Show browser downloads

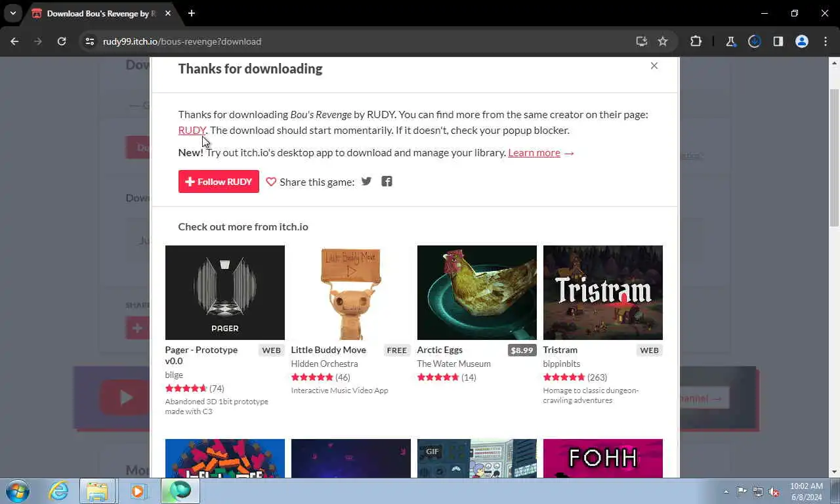point(754,41)
